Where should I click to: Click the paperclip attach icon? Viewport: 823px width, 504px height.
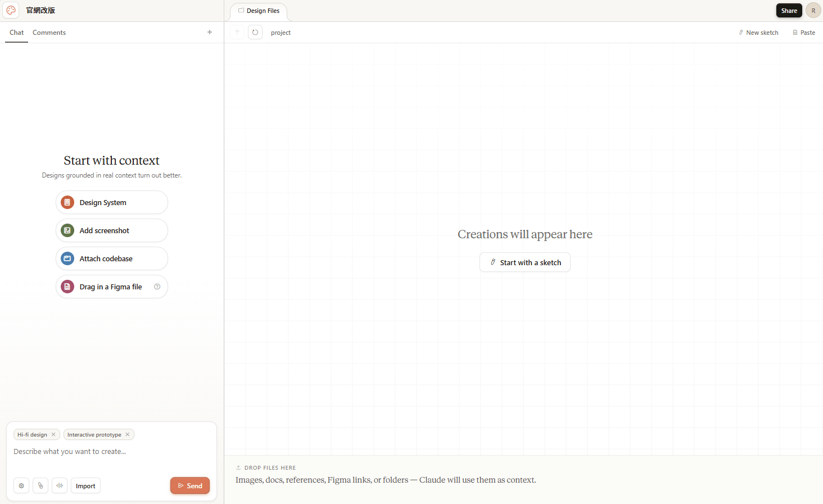(40, 485)
